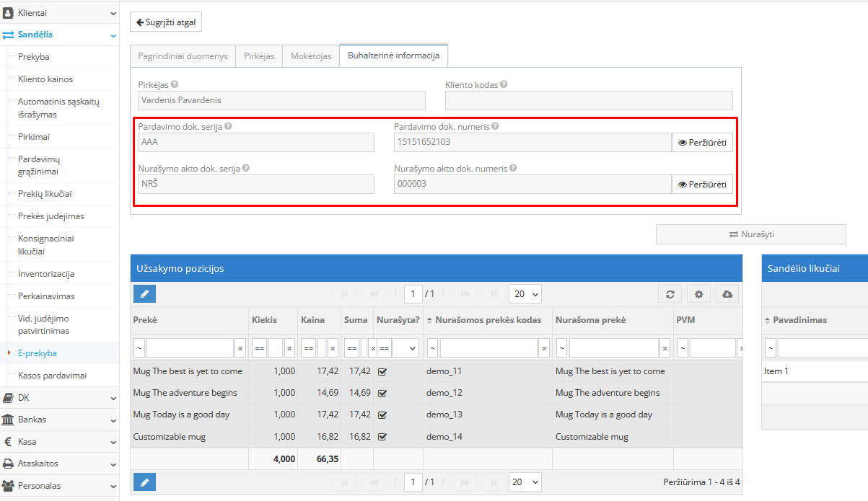Open the top page size dropdown showing 20
The height and width of the screenshot is (501, 868).
525,294
